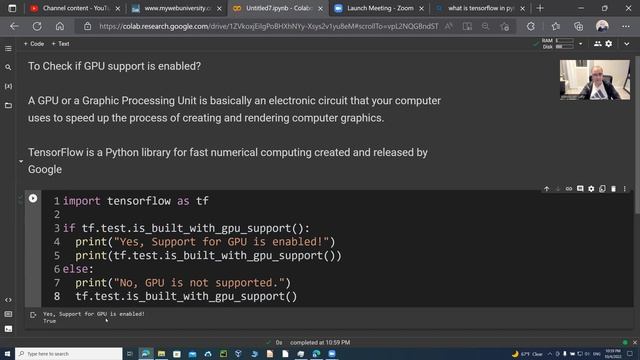The width and height of the screenshot is (640, 360).
Task: Refresh the browser page
Action: click(37, 27)
